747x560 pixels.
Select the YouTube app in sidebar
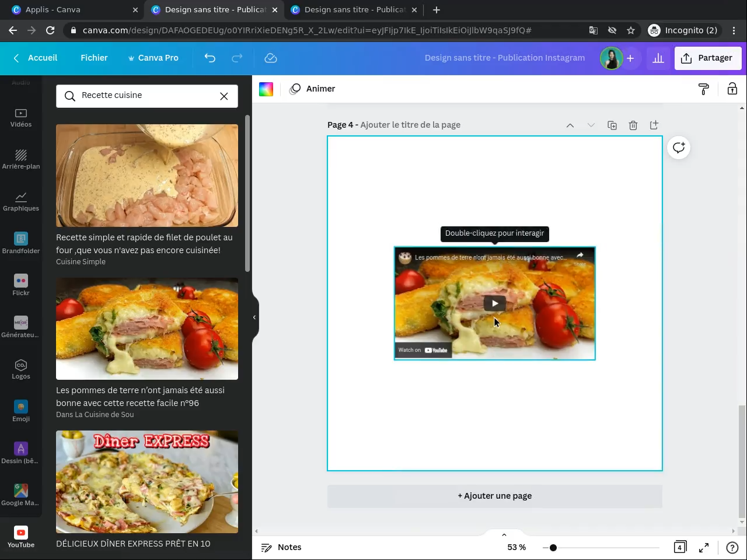[21, 537]
